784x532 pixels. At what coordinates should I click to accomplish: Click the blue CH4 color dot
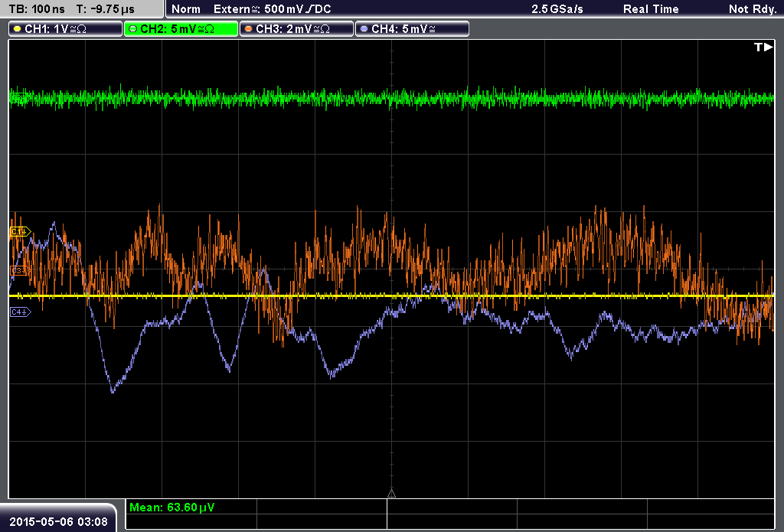point(364,29)
